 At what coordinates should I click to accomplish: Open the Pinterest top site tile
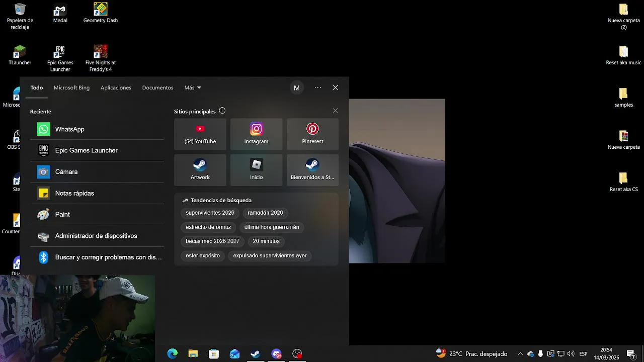313,134
